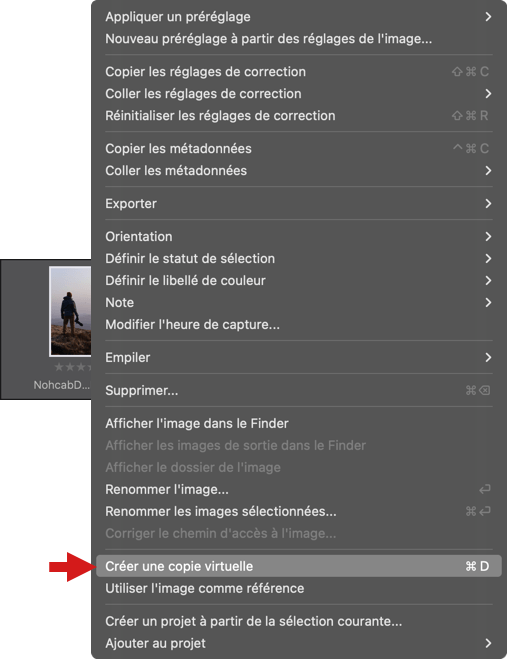
Task: Choose Nouveau préréglage à partir des réglages de l'image
Action: pyautogui.click(x=298, y=39)
